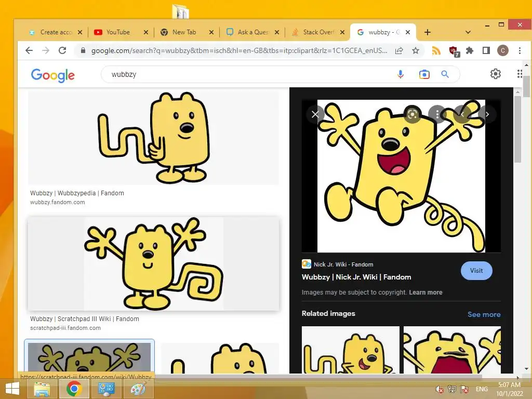The image size is (532, 399).
Task: Switch to the YouTube tab
Action: coord(117,32)
